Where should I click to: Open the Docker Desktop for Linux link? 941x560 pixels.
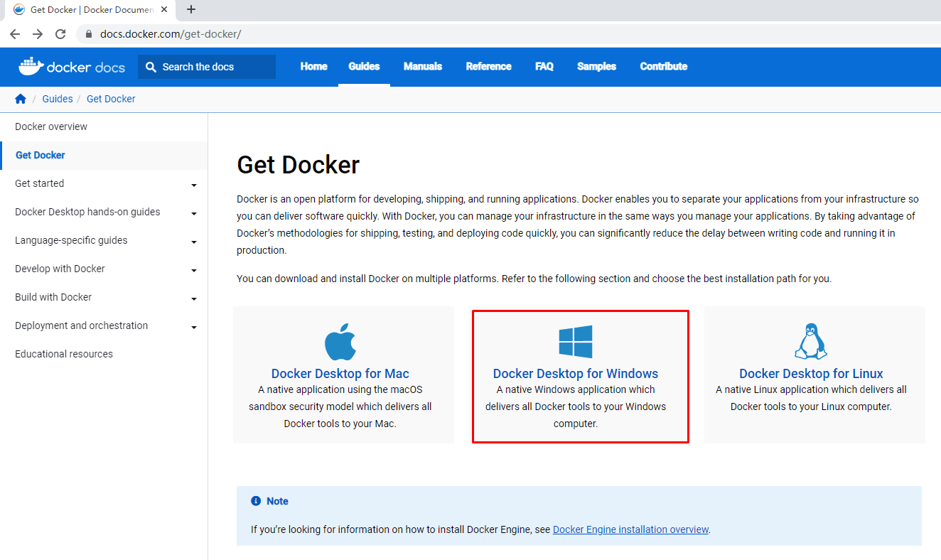pos(811,374)
